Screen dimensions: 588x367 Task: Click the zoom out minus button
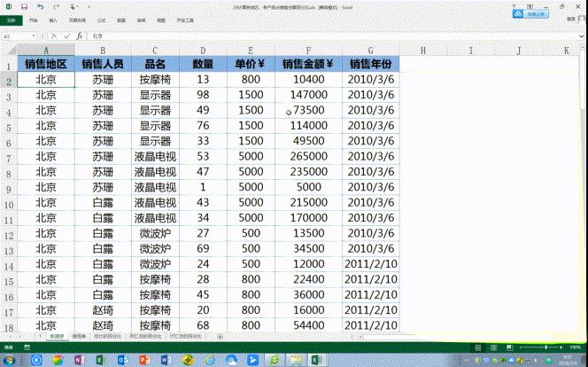(x=522, y=347)
